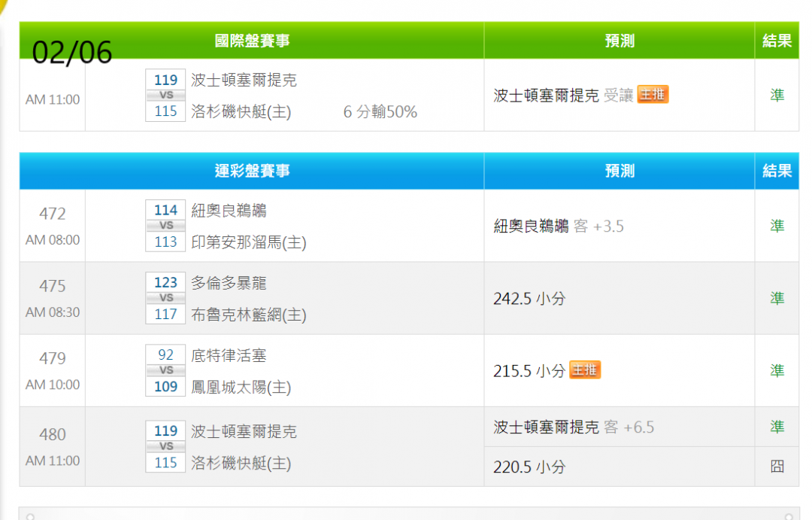Click the AM 08:00 game time
The height and width of the screenshot is (520, 812).
pos(53,240)
